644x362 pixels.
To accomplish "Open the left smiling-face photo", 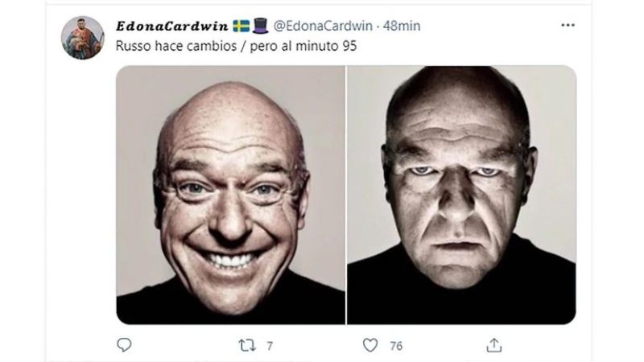I will click(x=230, y=195).
